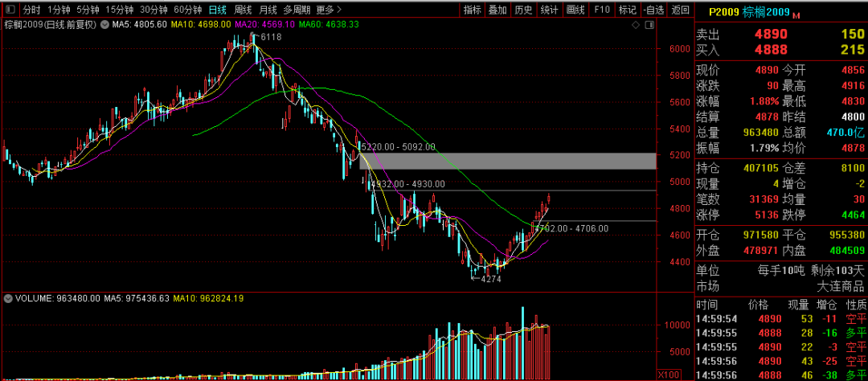This screenshot has height=381, width=868.
Task: Open the 统计 statistics button
Action: (x=549, y=10)
